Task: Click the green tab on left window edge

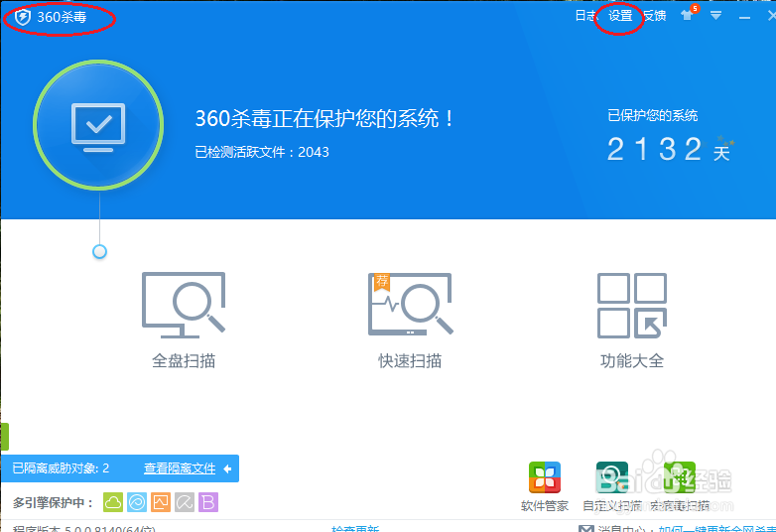Action: tap(4, 437)
